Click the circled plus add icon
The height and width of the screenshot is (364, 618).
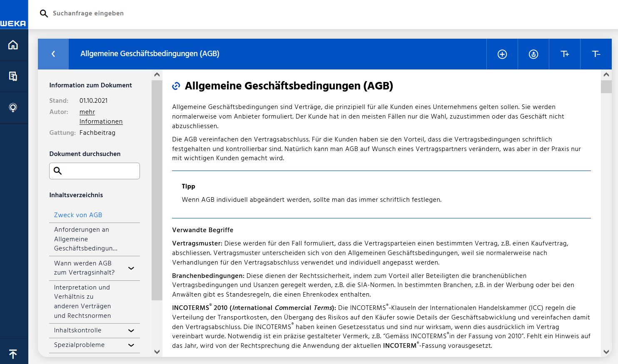coord(502,54)
